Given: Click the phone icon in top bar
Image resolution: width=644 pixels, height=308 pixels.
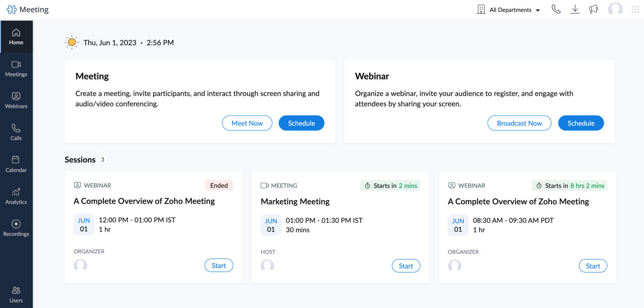Looking at the screenshot, I should pyautogui.click(x=556, y=9).
